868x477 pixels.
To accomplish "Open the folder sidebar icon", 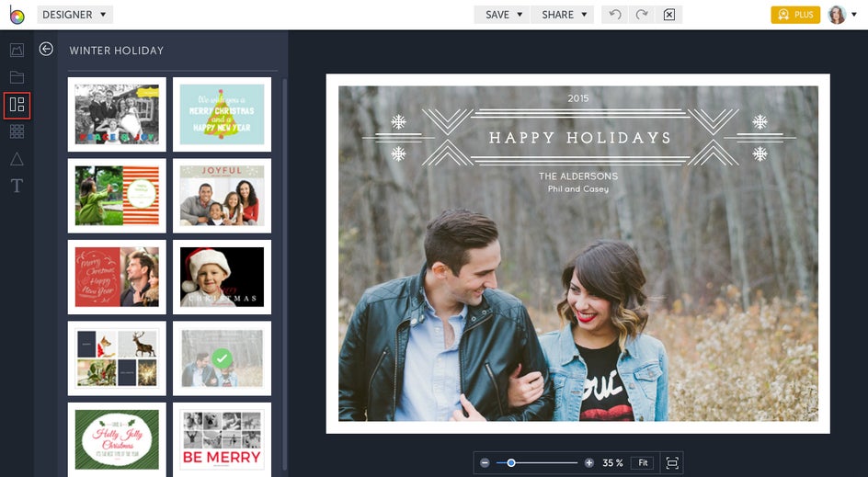I will tap(17, 77).
